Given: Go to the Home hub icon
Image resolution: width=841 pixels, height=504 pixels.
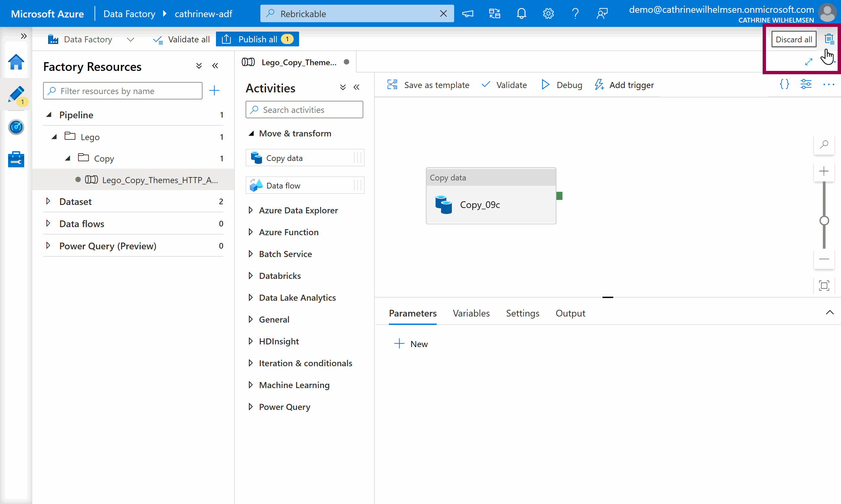Looking at the screenshot, I should [x=16, y=62].
